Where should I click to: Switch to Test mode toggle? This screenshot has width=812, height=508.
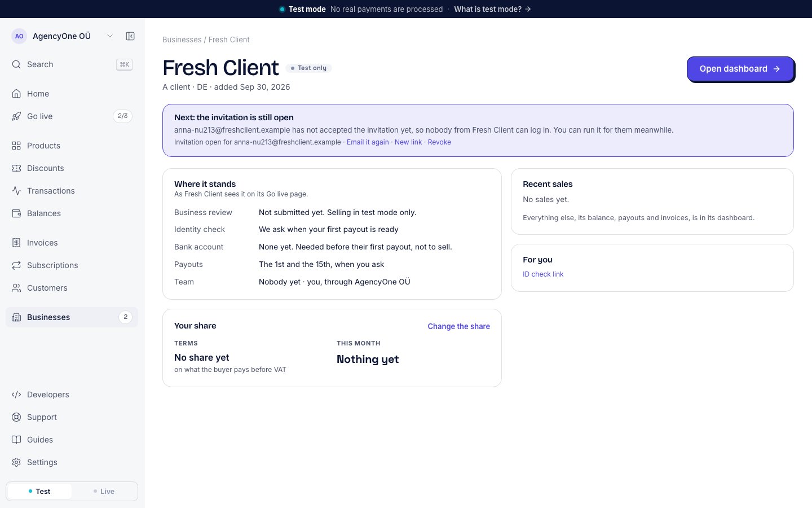click(39, 491)
